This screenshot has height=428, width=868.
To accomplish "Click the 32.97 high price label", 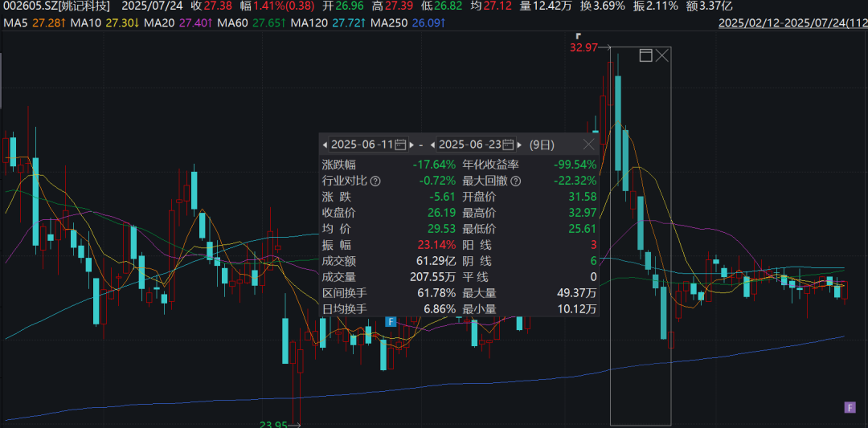I will click(x=583, y=47).
